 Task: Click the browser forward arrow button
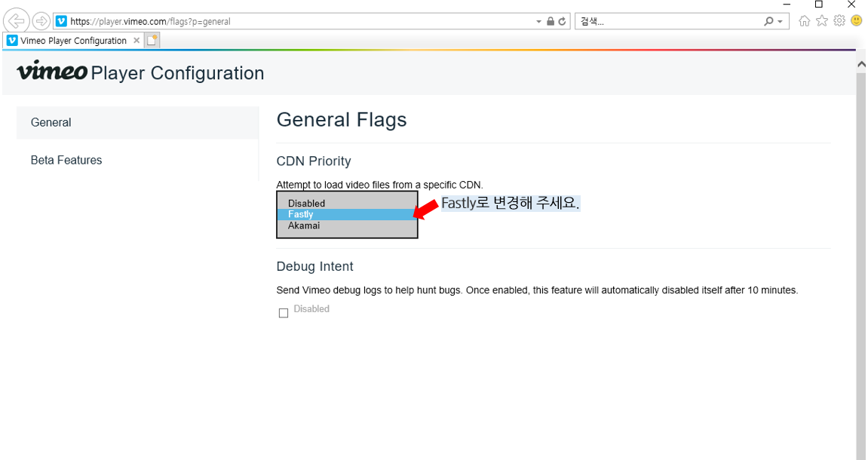pyautogui.click(x=41, y=21)
